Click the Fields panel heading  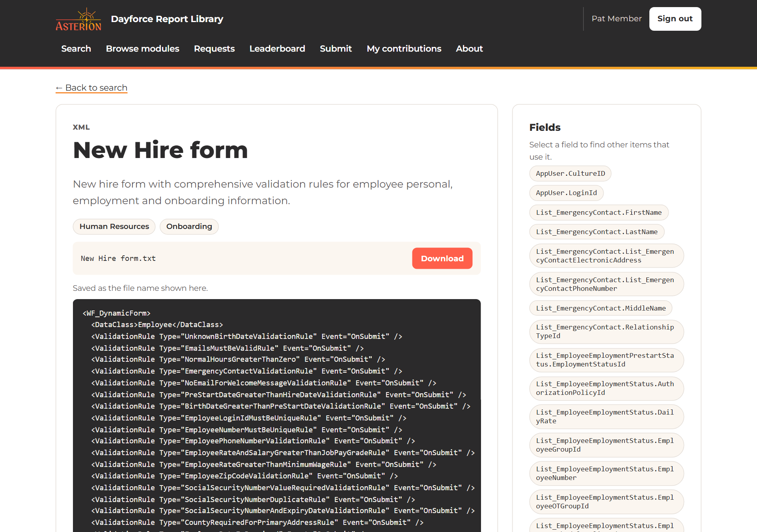pos(545,127)
